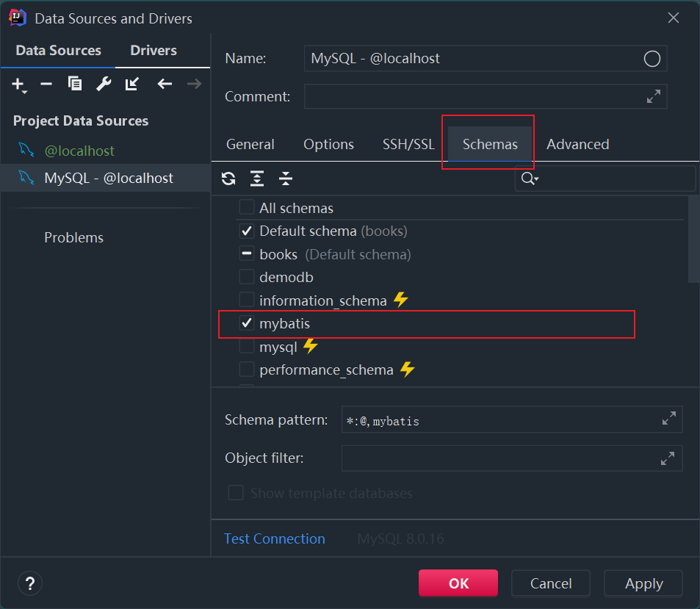700x609 pixels.
Task: Refresh the schemas list
Action: click(x=228, y=179)
